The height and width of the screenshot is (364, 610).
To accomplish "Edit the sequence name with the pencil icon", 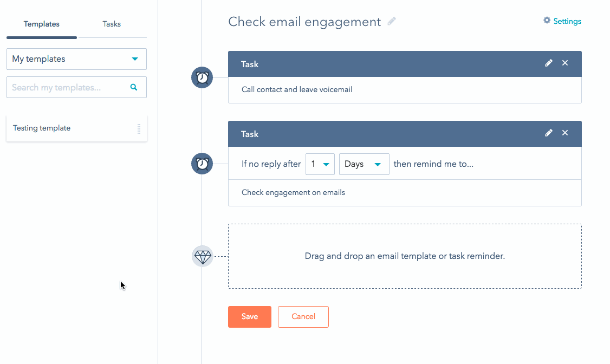I will click(392, 21).
